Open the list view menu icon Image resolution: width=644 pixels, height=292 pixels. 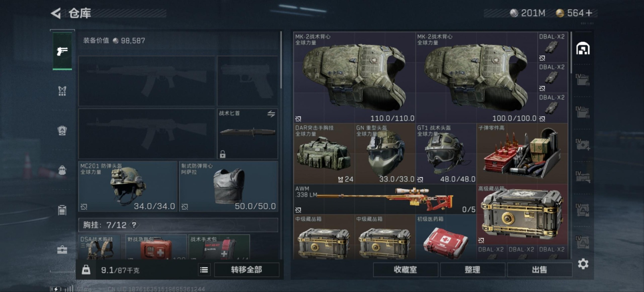[204, 270]
